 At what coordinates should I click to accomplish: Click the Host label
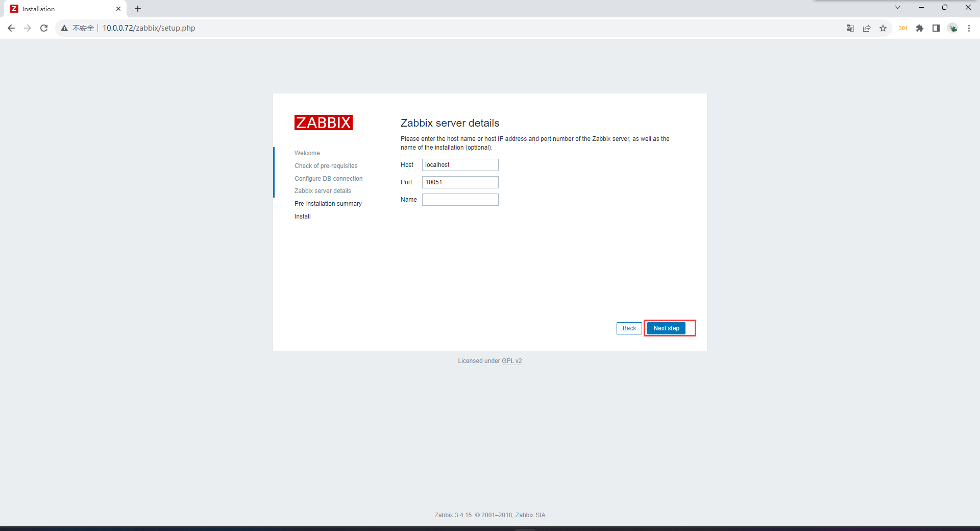click(407, 165)
